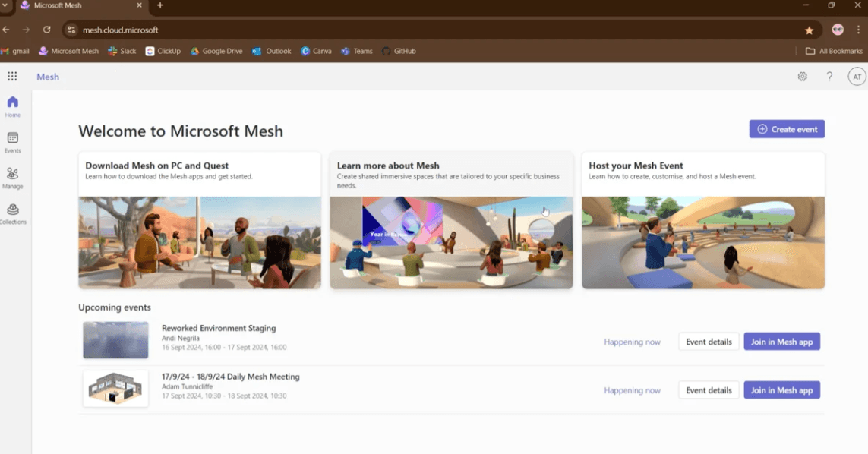Click the page reload icon
Viewport: 868px width, 454px height.
pos(47,30)
